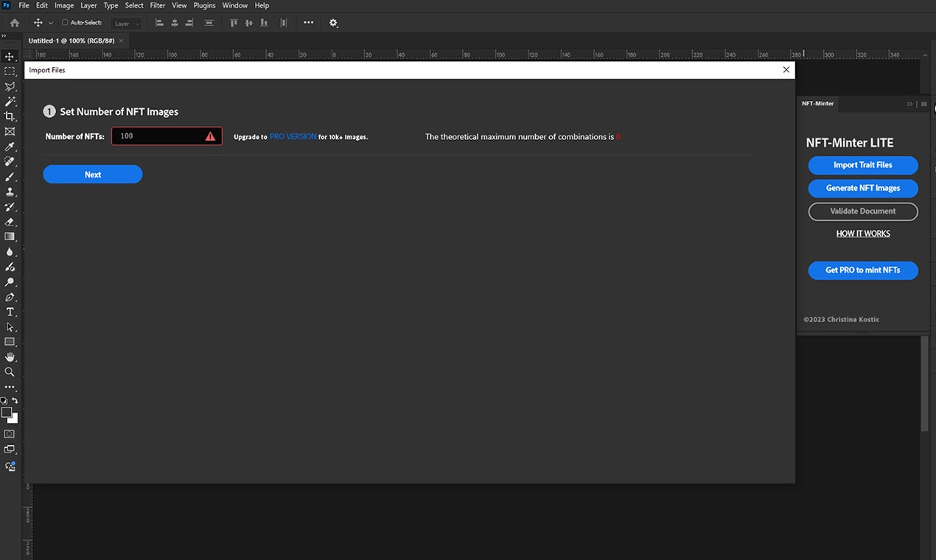Open more align options three-dots menu
Viewport: 936px width, 560px height.
click(x=308, y=23)
